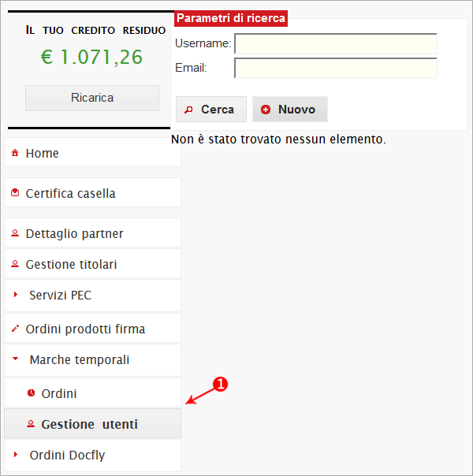Click the magnifier icon on the Cerca button
Image resolution: width=473 pixels, height=476 pixels.
pyautogui.click(x=188, y=110)
